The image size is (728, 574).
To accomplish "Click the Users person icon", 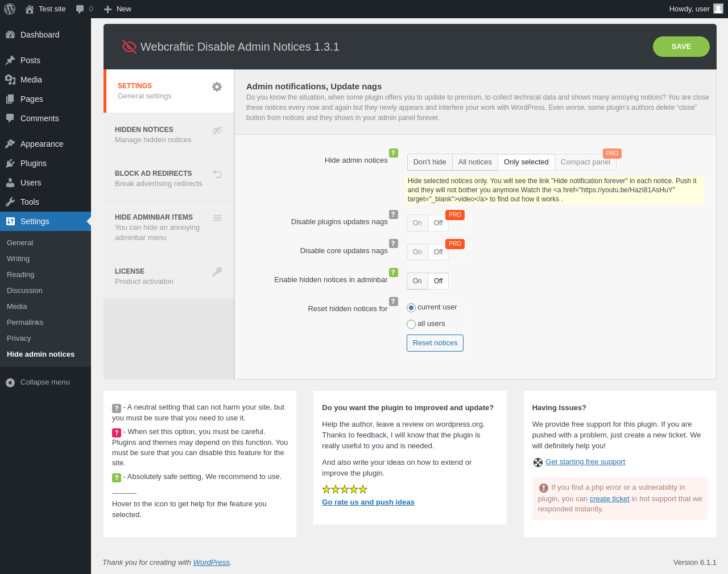I will pyautogui.click(x=10, y=183).
